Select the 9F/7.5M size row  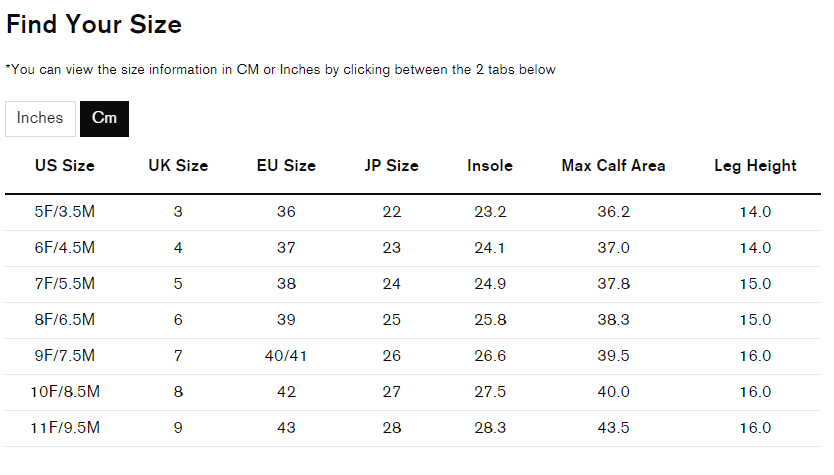(x=413, y=356)
